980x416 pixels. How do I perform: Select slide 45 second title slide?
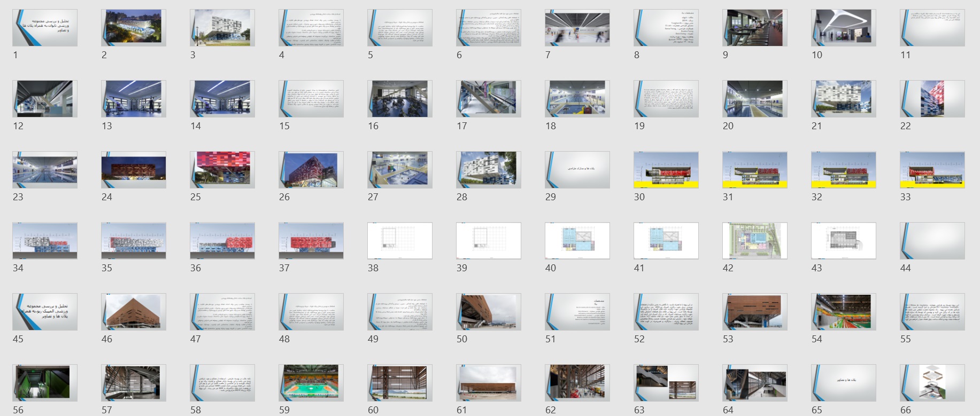click(x=45, y=312)
